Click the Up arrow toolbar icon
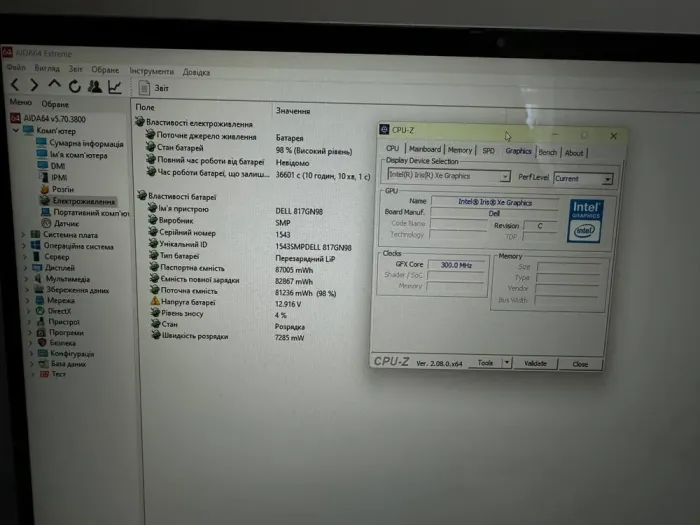The width and height of the screenshot is (700, 525). pyautogui.click(x=55, y=86)
